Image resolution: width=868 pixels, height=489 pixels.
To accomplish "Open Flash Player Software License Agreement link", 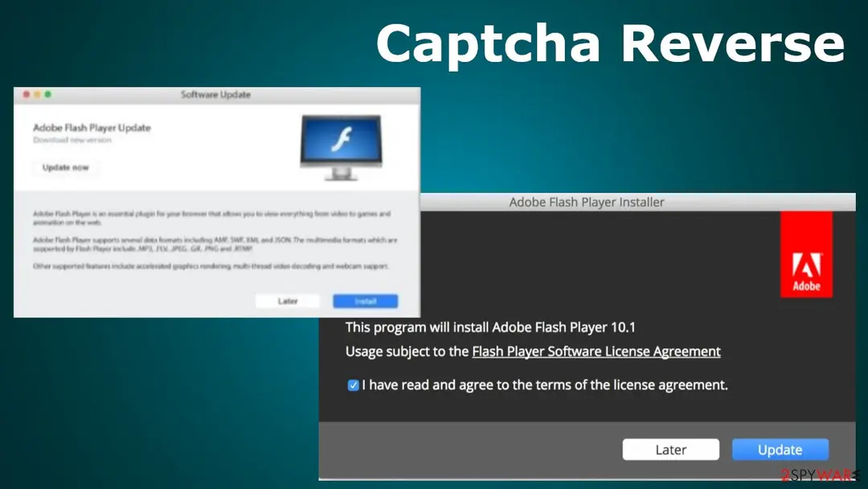I will pyautogui.click(x=596, y=351).
